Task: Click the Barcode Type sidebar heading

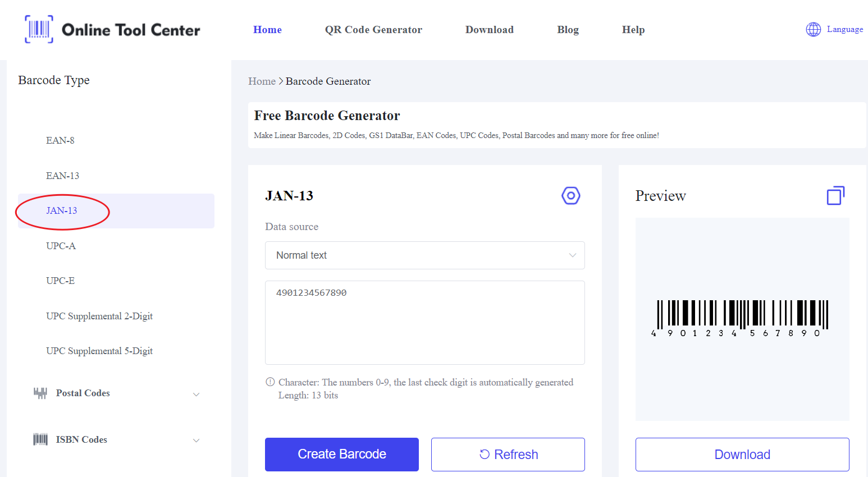Action: pyautogui.click(x=54, y=80)
